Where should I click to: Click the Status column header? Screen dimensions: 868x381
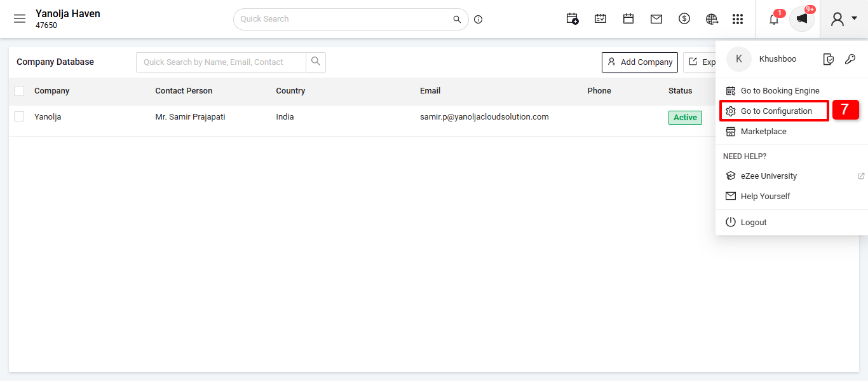(680, 91)
